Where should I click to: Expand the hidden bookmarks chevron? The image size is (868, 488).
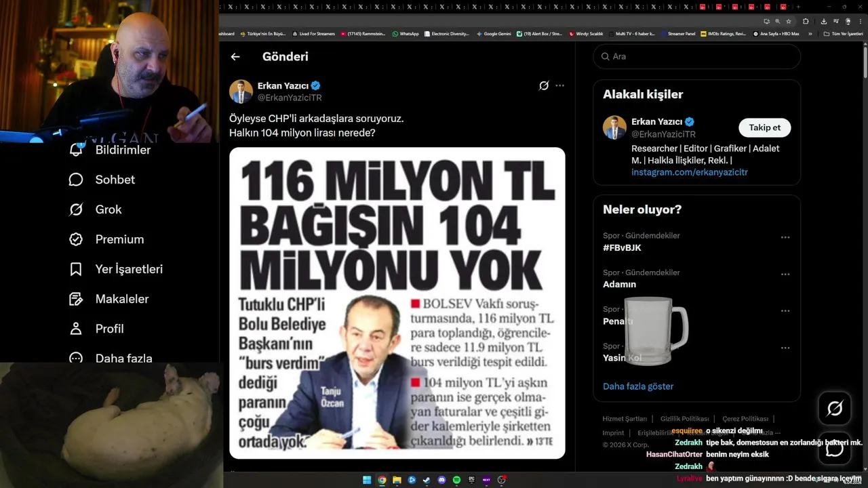click(x=810, y=33)
